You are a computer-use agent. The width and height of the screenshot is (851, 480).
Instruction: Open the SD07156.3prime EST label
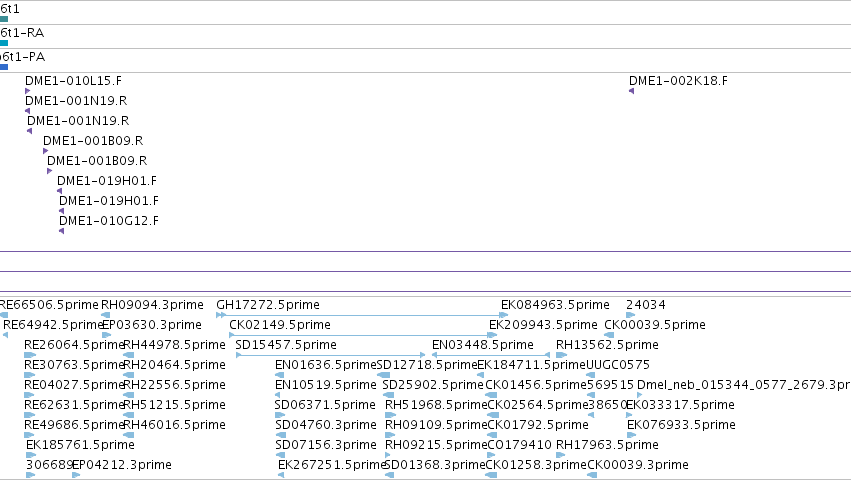pyautogui.click(x=326, y=445)
